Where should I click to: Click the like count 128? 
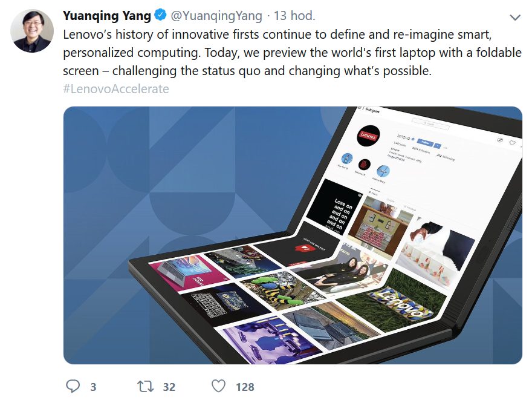click(x=245, y=387)
